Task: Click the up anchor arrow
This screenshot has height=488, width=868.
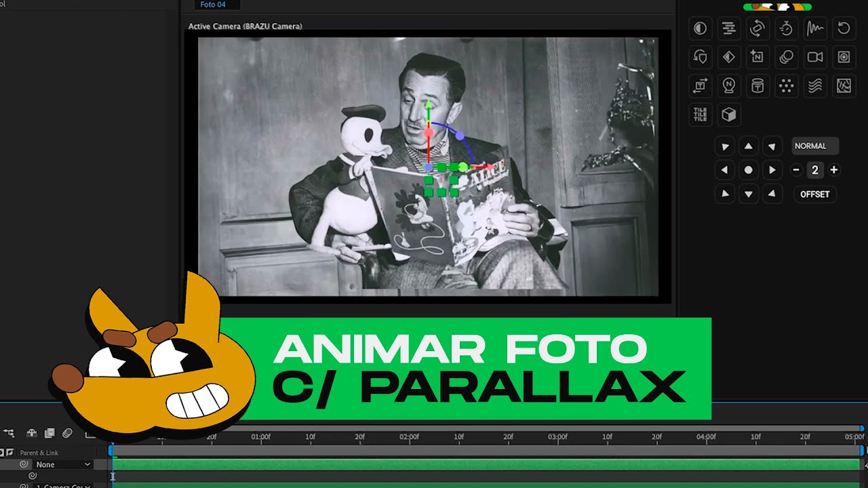Action: 749,146
